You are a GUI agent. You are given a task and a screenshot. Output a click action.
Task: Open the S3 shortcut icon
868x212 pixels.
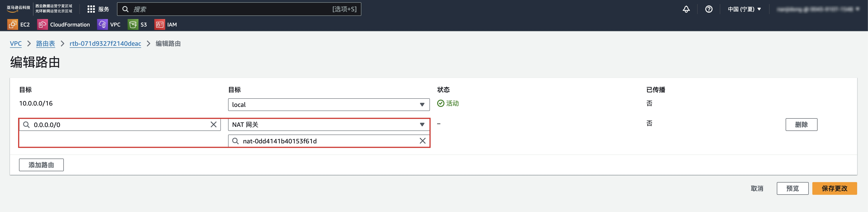133,25
